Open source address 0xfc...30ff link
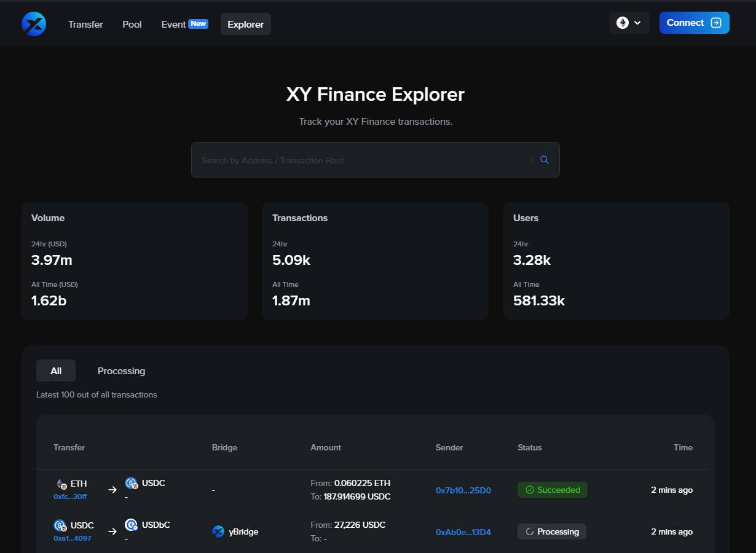756x553 pixels. click(70, 496)
